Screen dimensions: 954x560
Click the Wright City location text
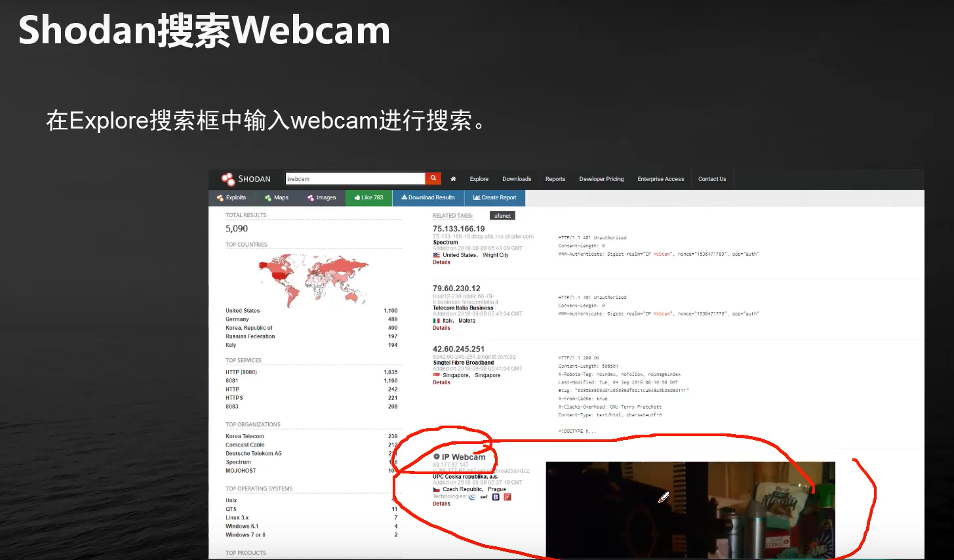pyautogui.click(x=496, y=255)
